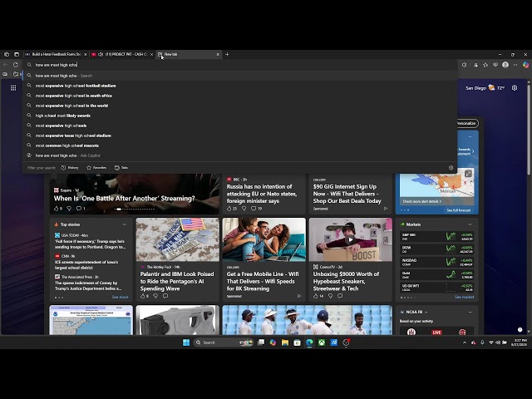Open the profile avatar icon
Image resolution: width=532 pixels, height=399 pixels.
click(x=505, y=65)
